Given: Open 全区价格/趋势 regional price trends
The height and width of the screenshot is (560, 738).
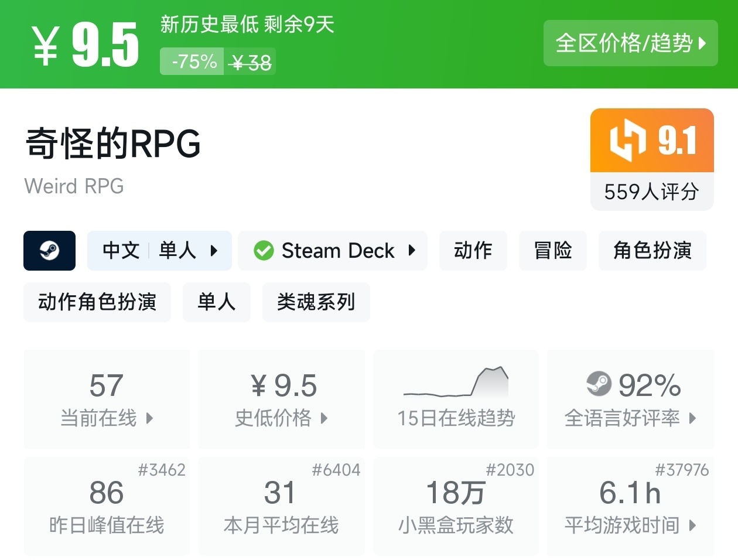Looking at the screenshot, I should pos(630,43).
